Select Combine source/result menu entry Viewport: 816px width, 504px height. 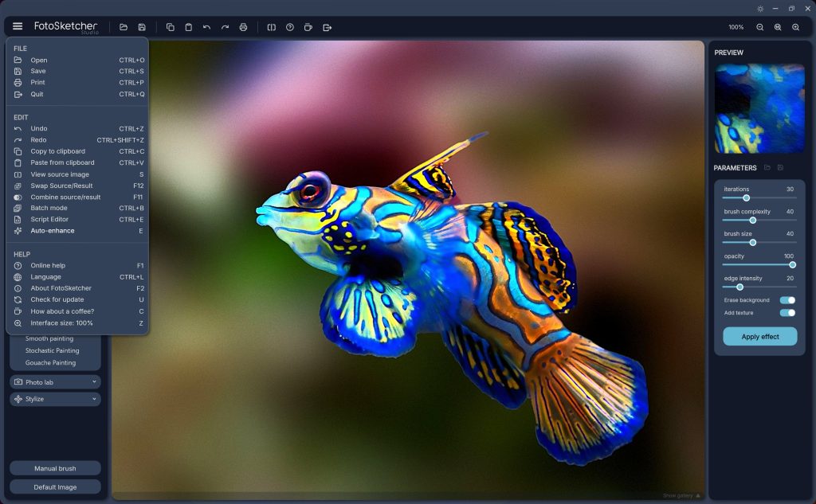(x=78, y=197)
